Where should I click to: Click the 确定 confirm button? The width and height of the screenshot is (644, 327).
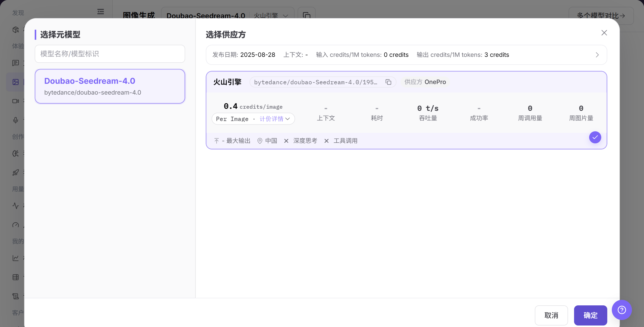(590, 315)
